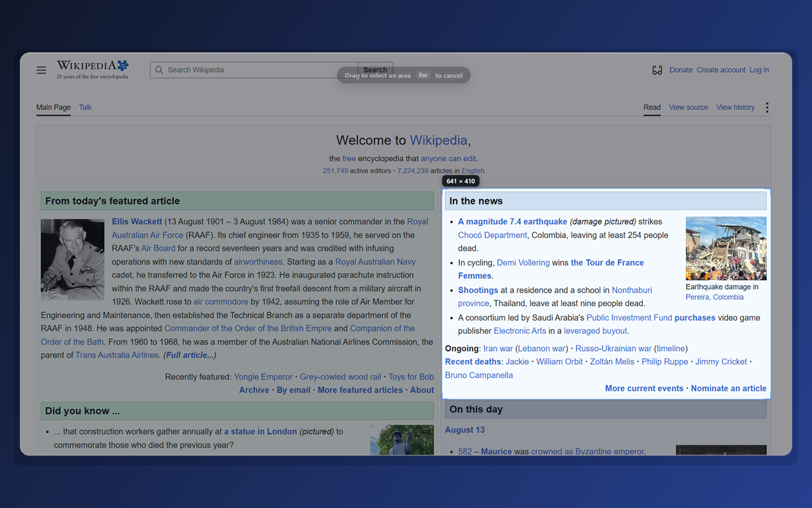Click the search magnifier icon
The image size is (812, 508).
159,70
